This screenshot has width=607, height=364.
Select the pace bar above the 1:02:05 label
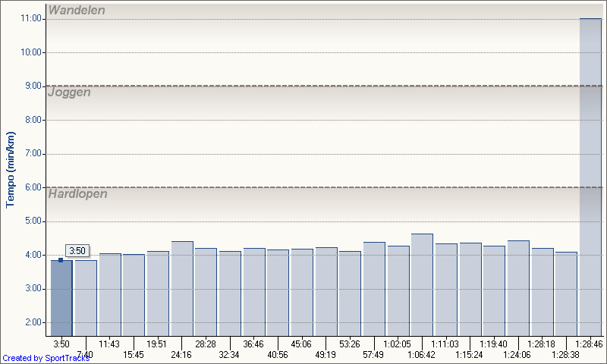click(398, 291)
